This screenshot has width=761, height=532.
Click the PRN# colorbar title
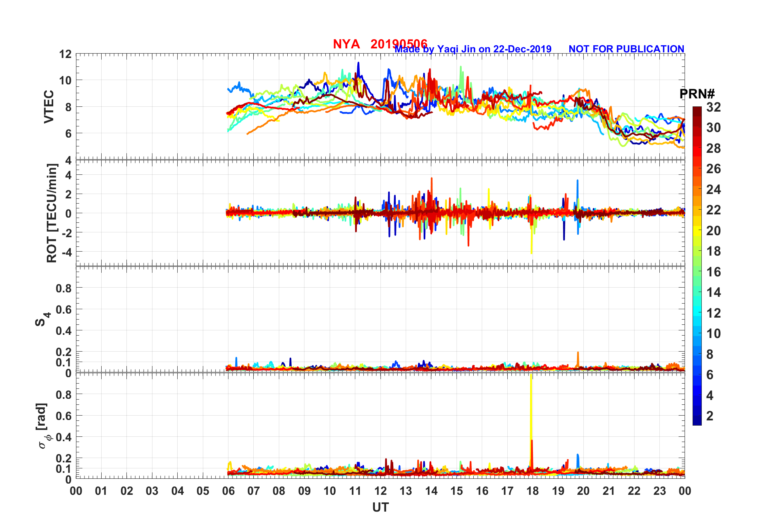click(697, 94)
